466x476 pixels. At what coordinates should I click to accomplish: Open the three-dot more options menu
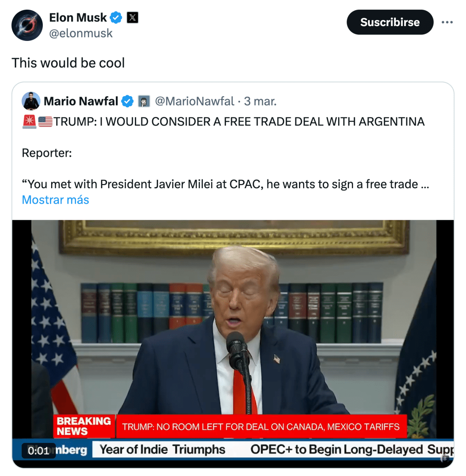(447, 22)
